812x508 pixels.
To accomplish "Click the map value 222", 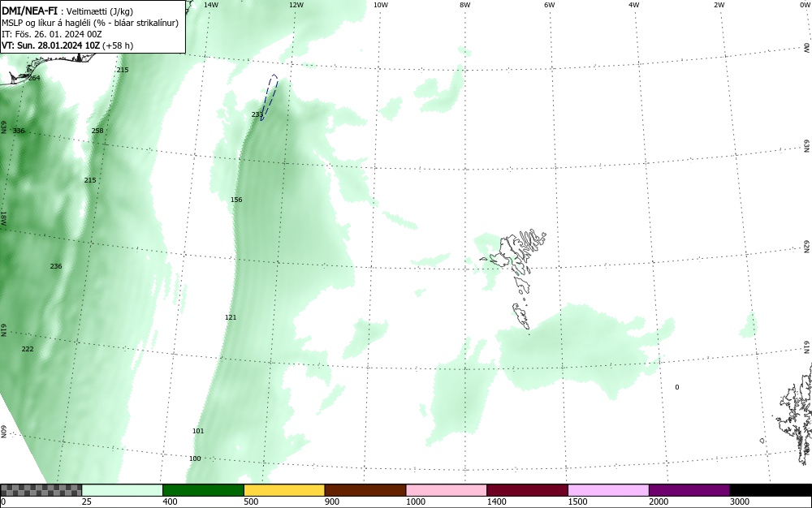I will (x=28, y=349).
